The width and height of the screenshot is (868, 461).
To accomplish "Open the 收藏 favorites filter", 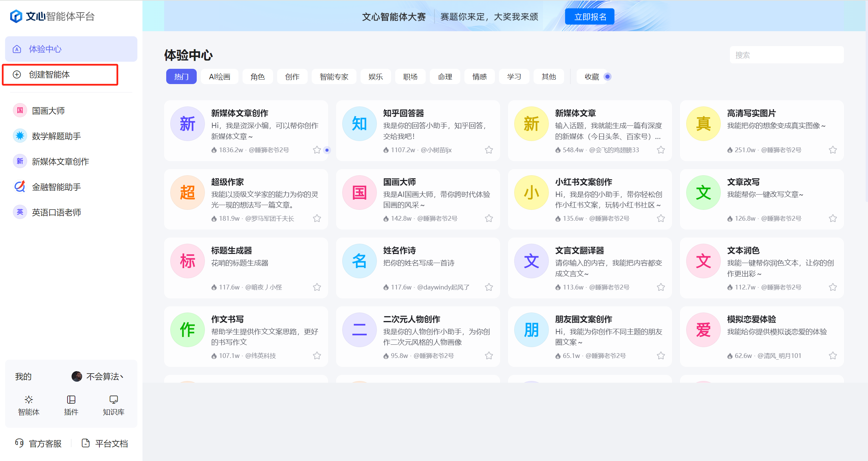I will pos(592,77).
